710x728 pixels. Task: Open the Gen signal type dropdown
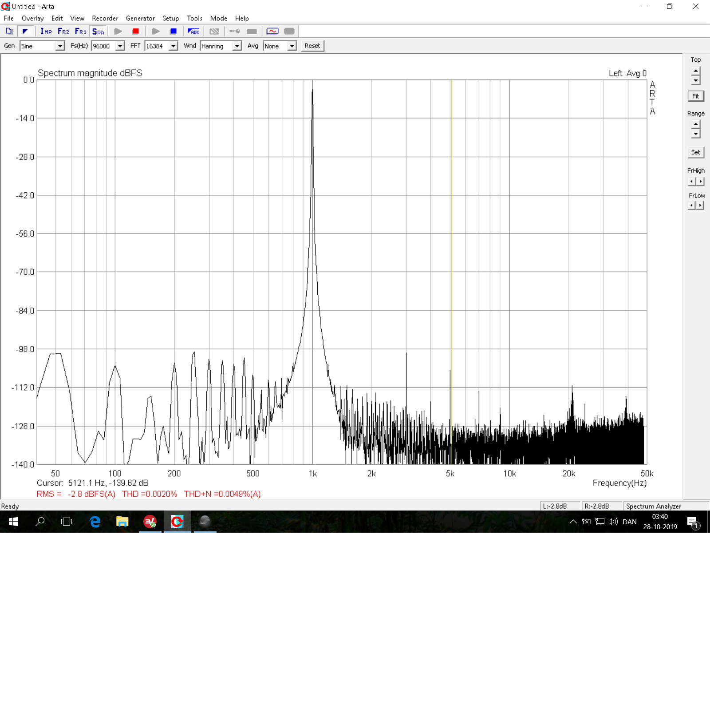tap(60, 46)
